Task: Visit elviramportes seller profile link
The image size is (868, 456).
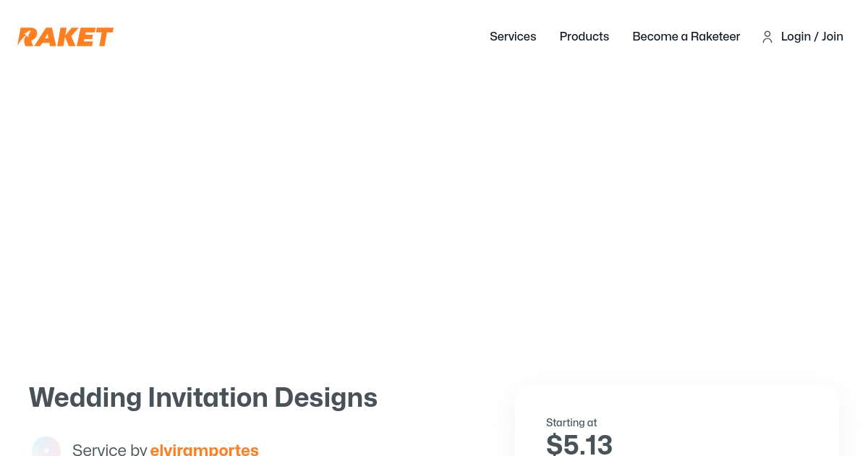Action: click(x=204, y=449)
